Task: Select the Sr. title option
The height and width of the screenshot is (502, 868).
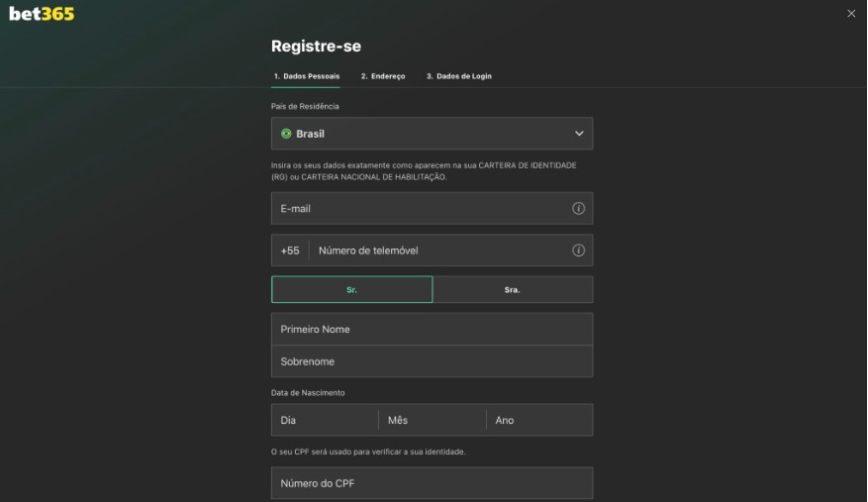Action: click(x=352, y=290)
